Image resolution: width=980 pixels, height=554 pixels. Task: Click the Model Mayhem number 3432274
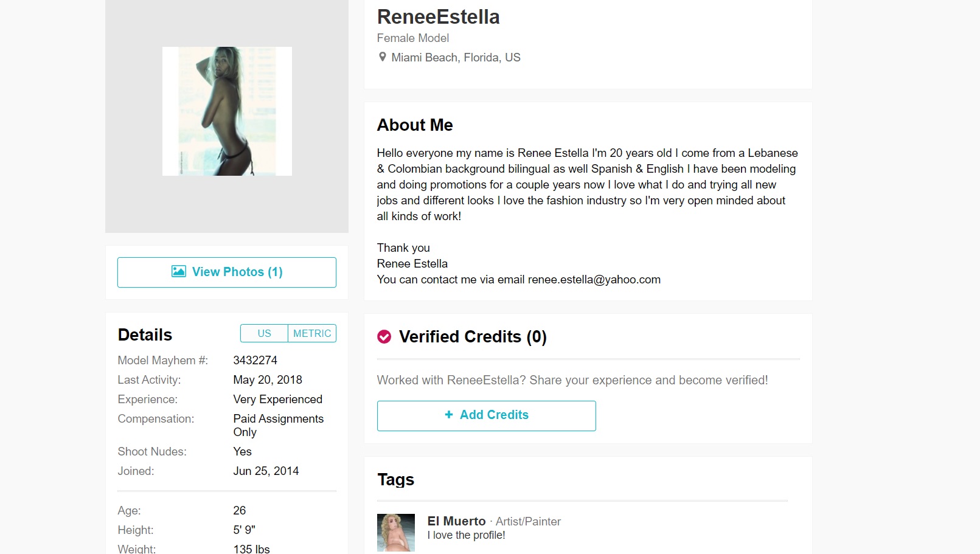[255, 361]
